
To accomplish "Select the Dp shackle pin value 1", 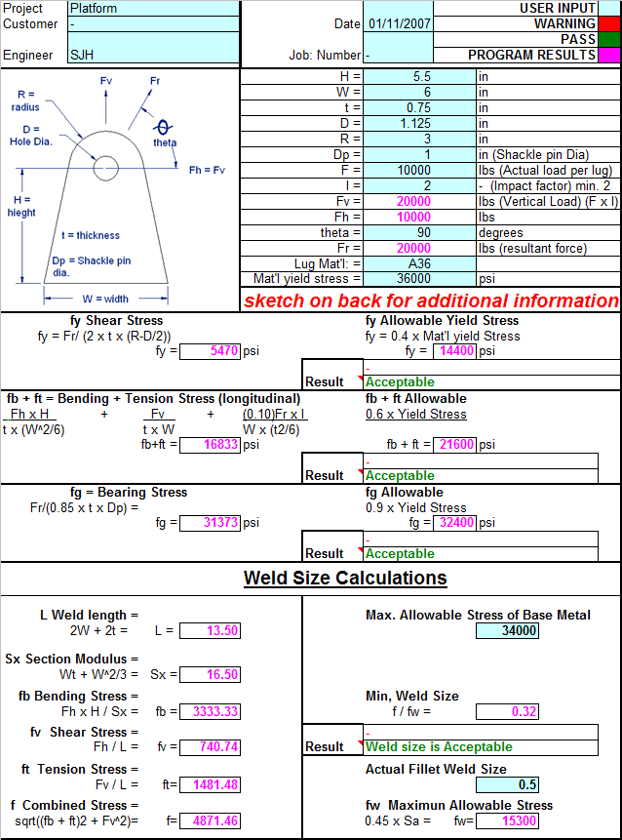I will pyautogui.click(x=419, y=154).
